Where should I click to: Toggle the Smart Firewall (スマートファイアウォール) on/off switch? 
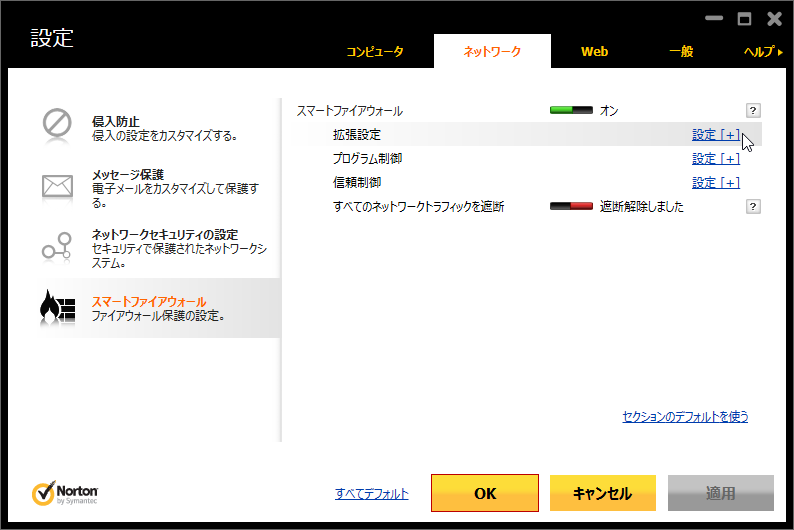pos(571,111)
